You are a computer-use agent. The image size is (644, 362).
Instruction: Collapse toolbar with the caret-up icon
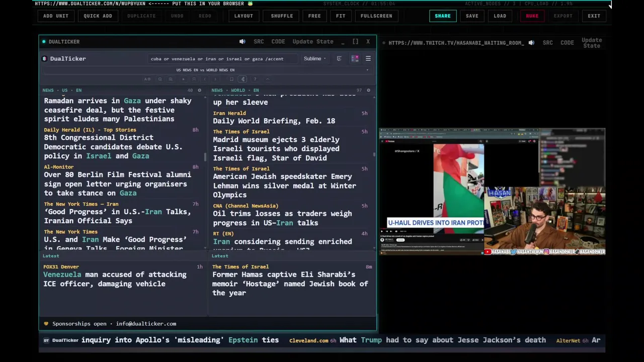coord(267,79)
